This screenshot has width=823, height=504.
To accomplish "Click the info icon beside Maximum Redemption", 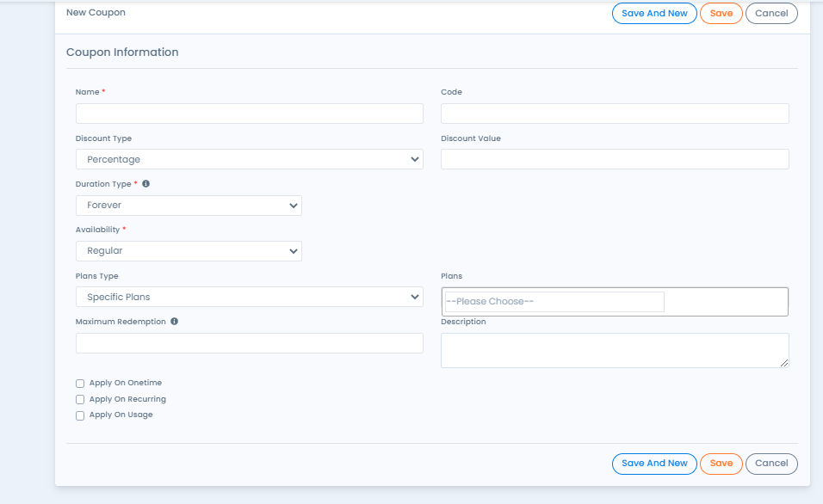I will 174,321.
